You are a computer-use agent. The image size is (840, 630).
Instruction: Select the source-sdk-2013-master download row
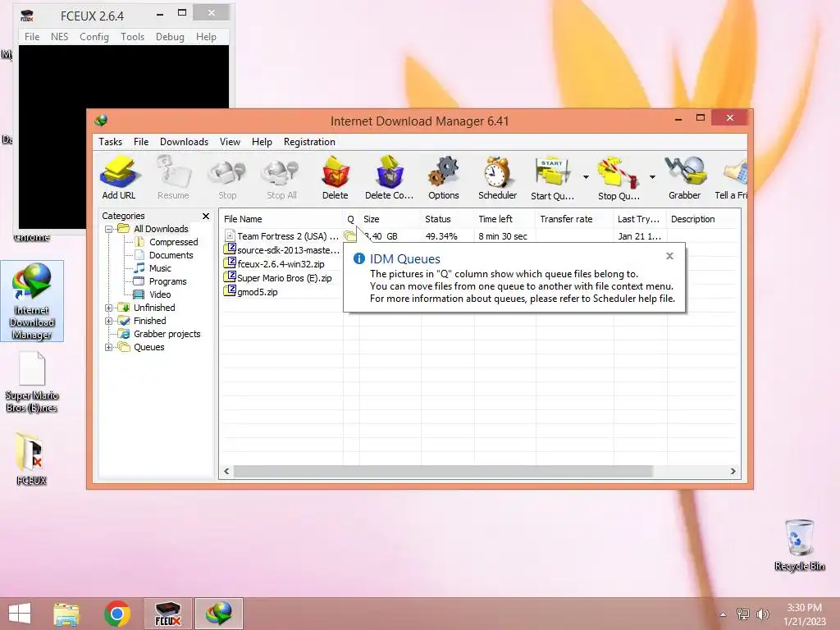pos(282,250)
